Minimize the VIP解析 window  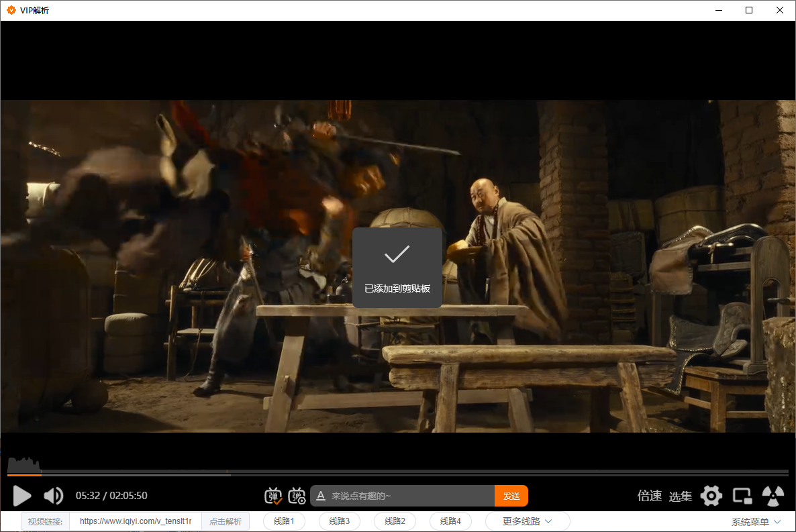pos(719,10)
